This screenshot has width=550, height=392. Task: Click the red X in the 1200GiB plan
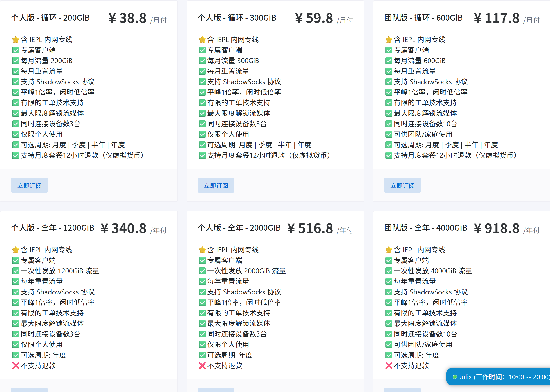16,366
